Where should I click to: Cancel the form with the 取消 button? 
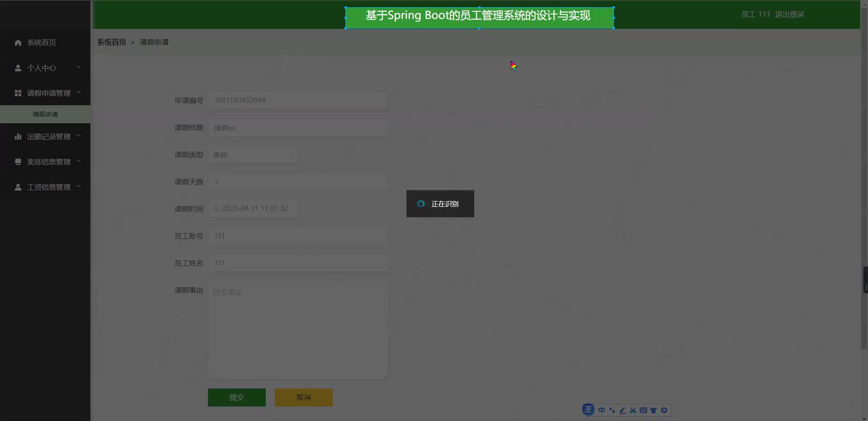click(x=304, y=398)
